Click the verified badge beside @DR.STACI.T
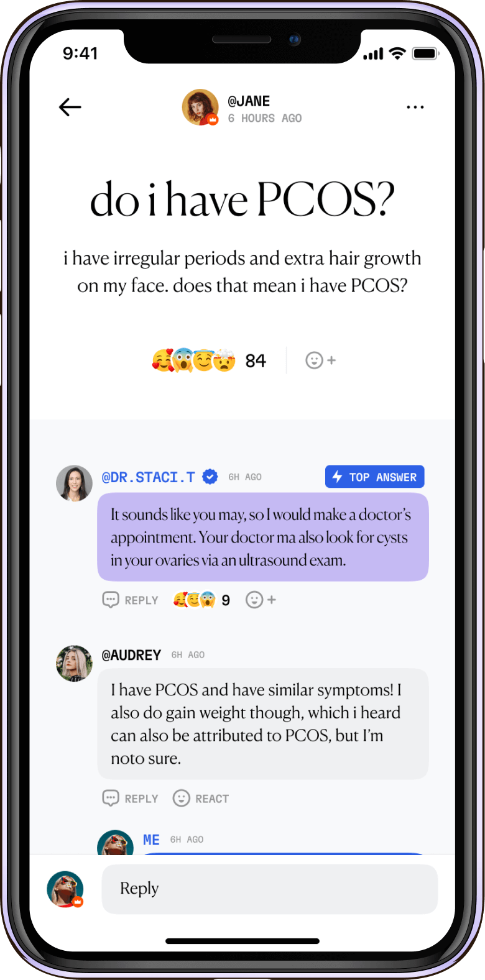Screen dimensions: 485x980 point(210,477)
